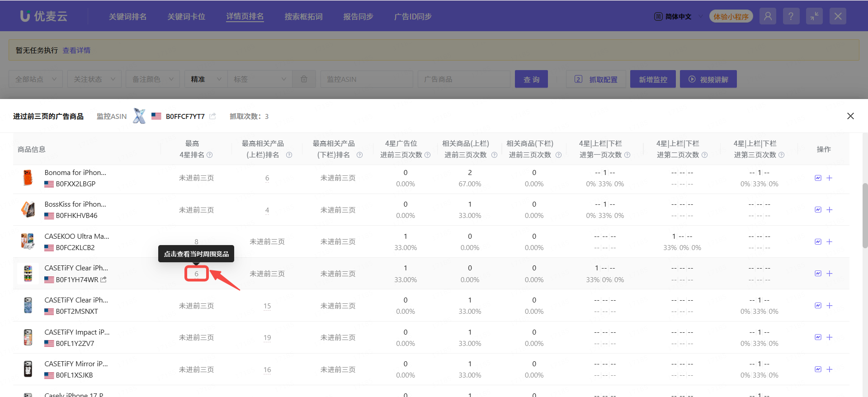Open the 标签 dropdown
The height and width of the screenshot is (397, 868).
(260, 79)
